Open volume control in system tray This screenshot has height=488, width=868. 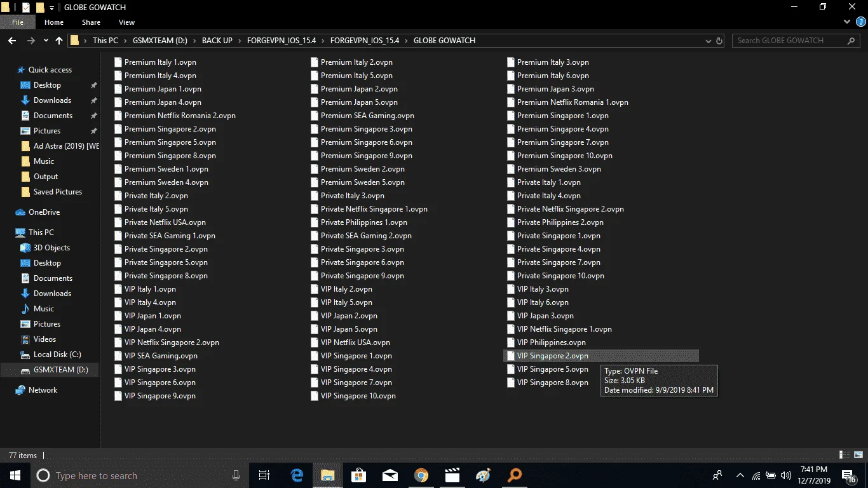[786, 475]
